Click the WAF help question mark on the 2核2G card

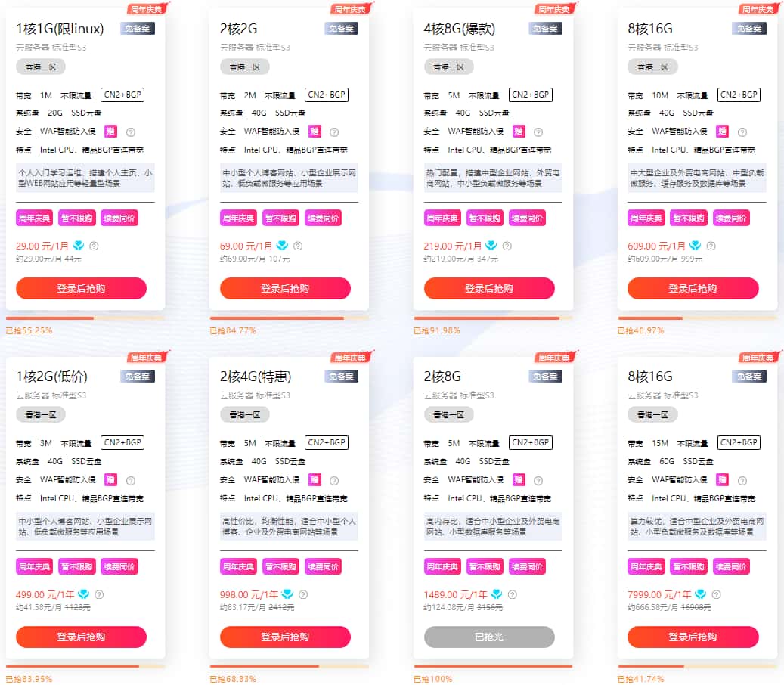(x=334, y=132)
